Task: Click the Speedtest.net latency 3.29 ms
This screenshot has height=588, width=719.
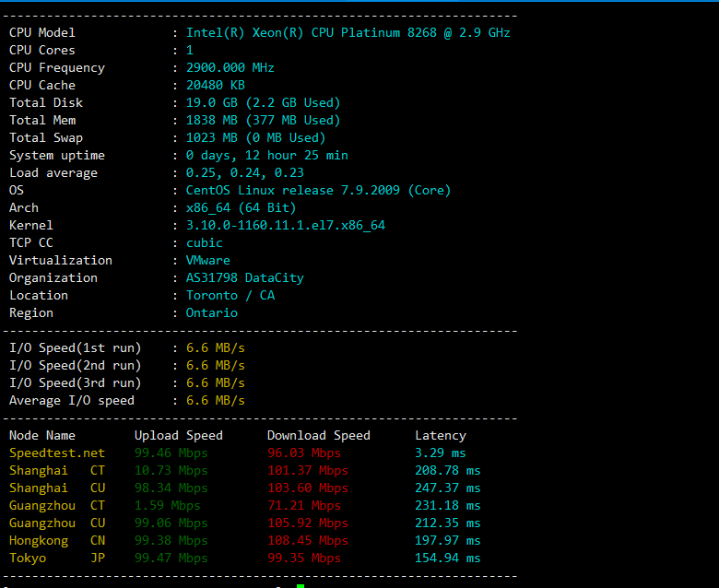Action: click(440, 453)
